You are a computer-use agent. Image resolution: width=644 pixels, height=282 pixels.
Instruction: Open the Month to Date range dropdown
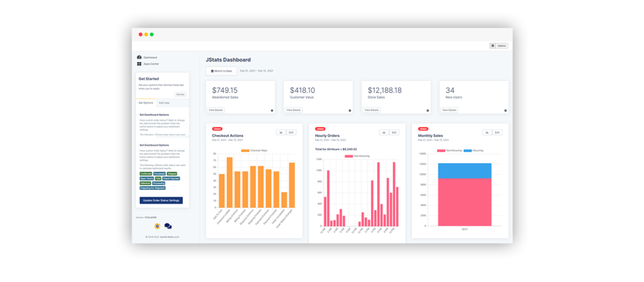(x=221, y=71)
